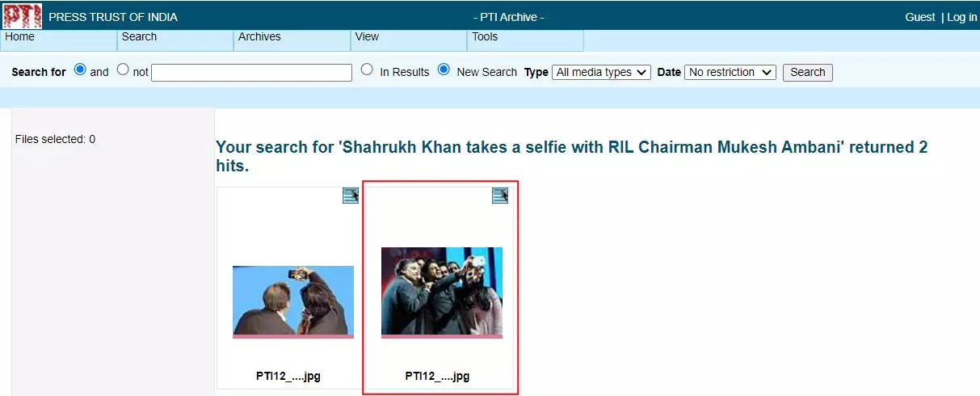This screenshot has height=396, width=980.
Task: Focus the Search for text field
Action: (251, 73)
